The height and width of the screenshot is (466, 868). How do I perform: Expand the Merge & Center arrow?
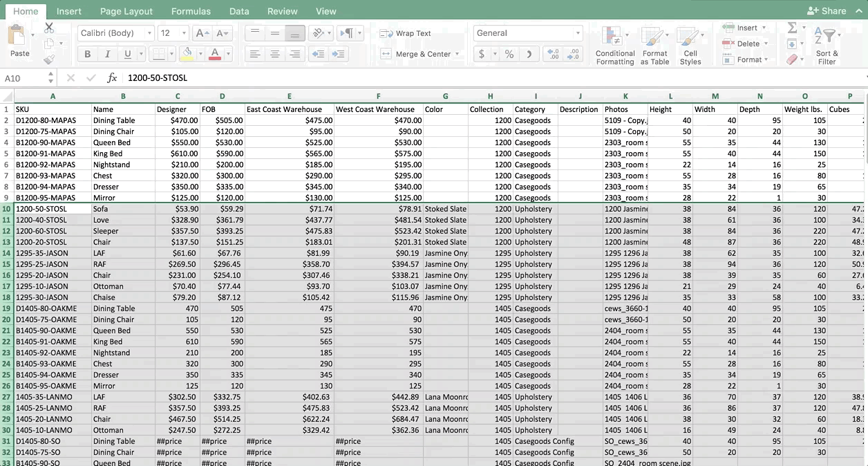[457, 54]
